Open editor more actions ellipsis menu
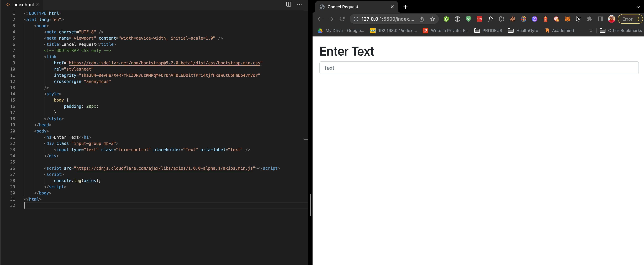The height and width of the screenshot is (265, 644). point(299,4)
